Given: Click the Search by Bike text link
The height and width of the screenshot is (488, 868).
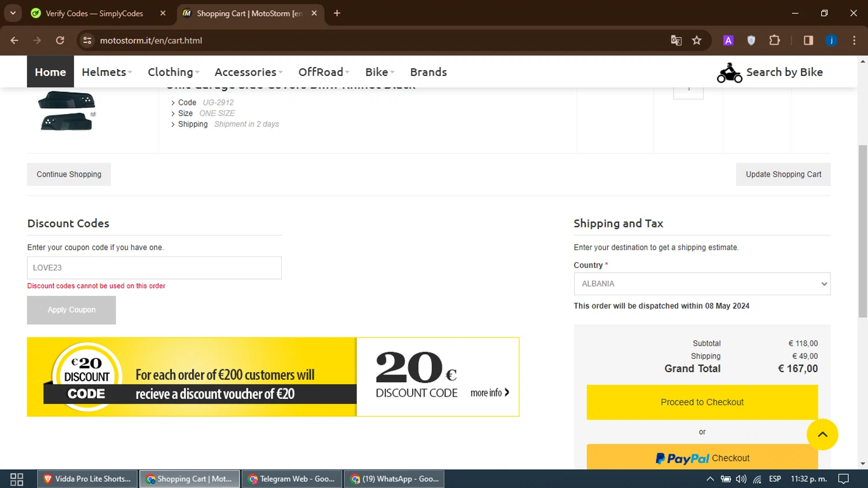Looking at the screenshot, I should pos(784,72).
